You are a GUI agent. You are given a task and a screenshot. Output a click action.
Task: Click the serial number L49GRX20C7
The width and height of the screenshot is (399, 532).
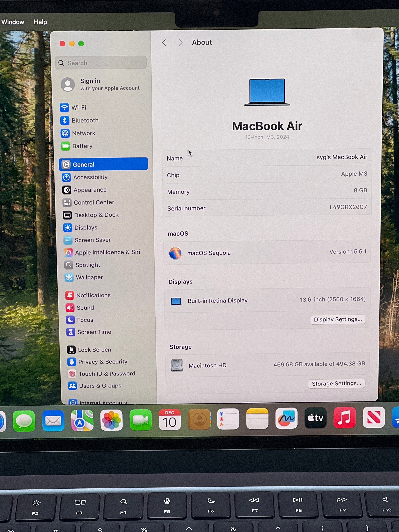pos(348,207)
